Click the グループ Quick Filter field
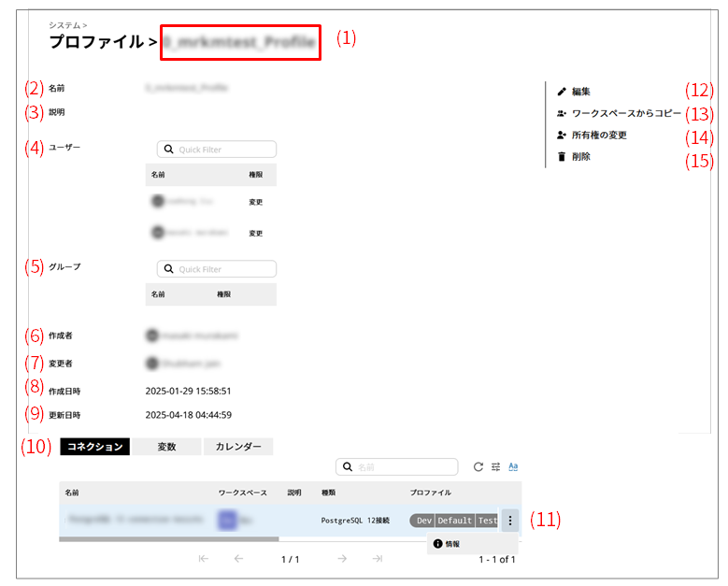728x586 pixels. 224,269
